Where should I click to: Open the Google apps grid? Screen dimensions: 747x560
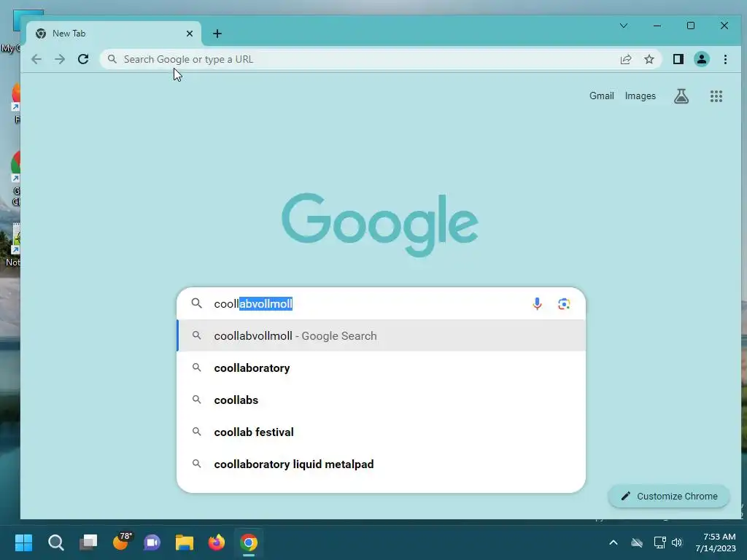coord(716,96)
